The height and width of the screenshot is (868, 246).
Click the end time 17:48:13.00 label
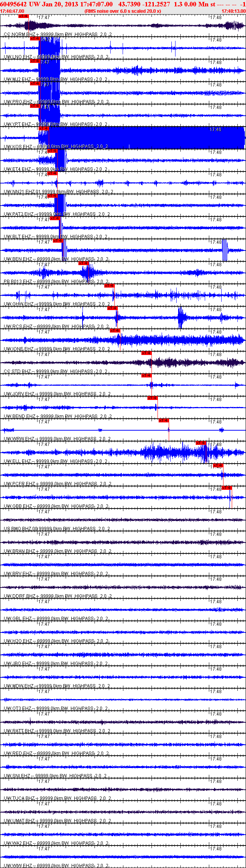[234, 11]
